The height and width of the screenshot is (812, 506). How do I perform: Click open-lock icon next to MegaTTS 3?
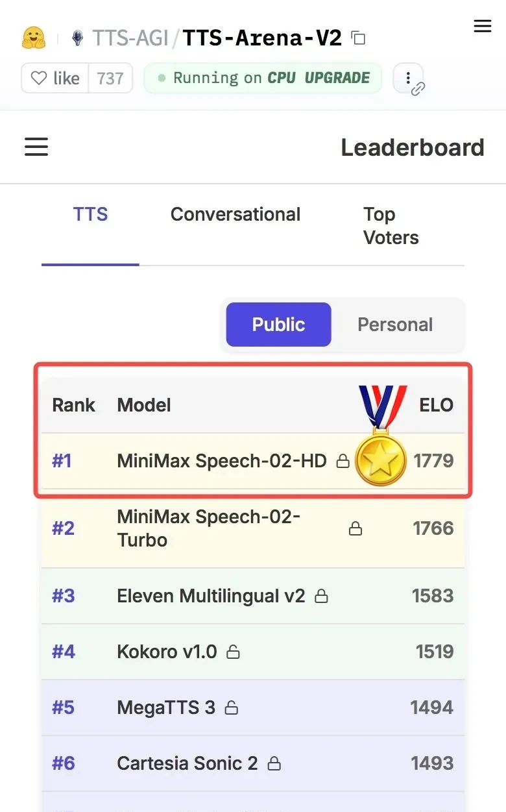[x=231, y=708]
